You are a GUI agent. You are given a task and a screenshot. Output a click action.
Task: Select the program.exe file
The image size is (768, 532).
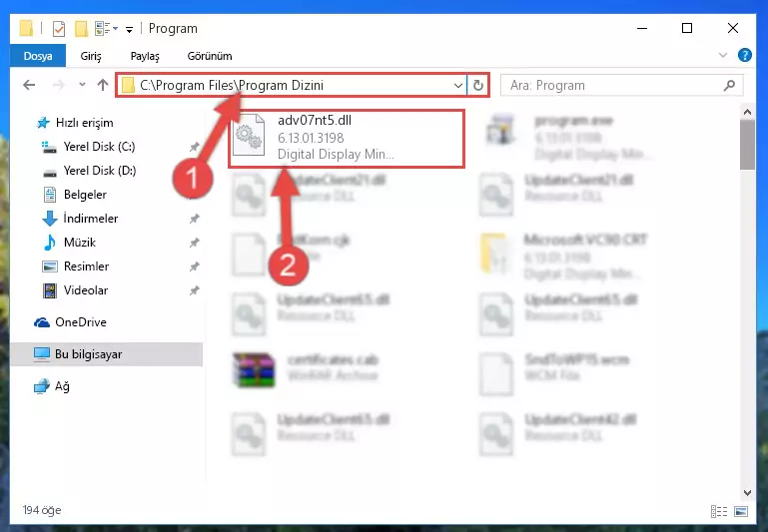[x=568, y=137]
